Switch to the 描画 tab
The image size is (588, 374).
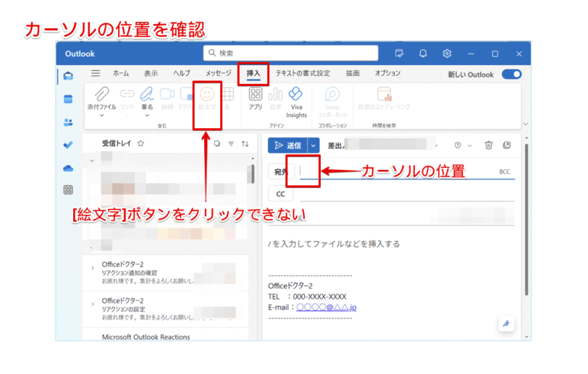pos(353,74)
